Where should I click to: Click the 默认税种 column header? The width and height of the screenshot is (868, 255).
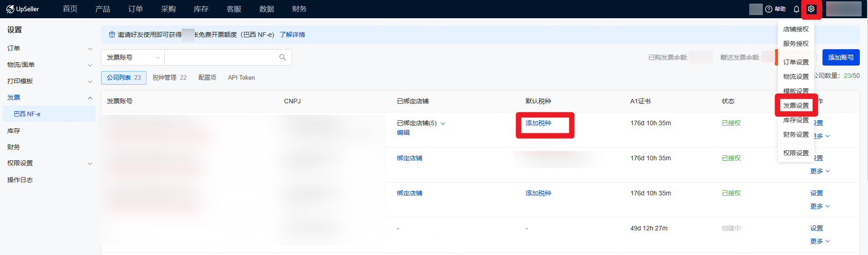[538, 101]
